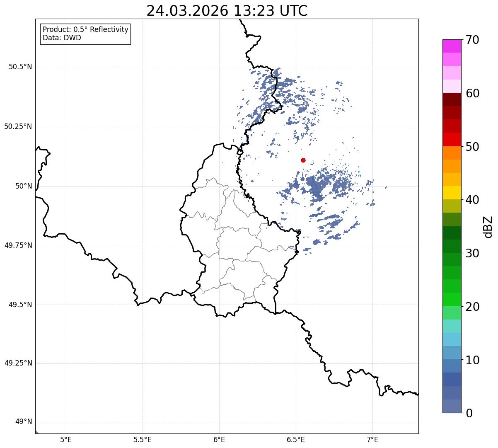Click the Product and Data info box
Viewport: 498px width, 448px height.
tap(85, 34)
